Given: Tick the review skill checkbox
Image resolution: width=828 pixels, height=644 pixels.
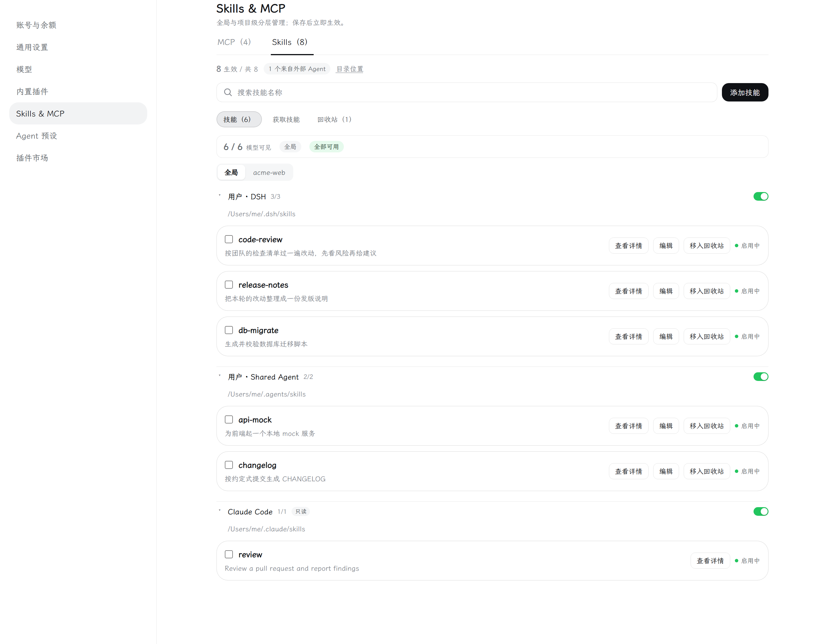Looking at the screenshot, I should pos(229,555).
